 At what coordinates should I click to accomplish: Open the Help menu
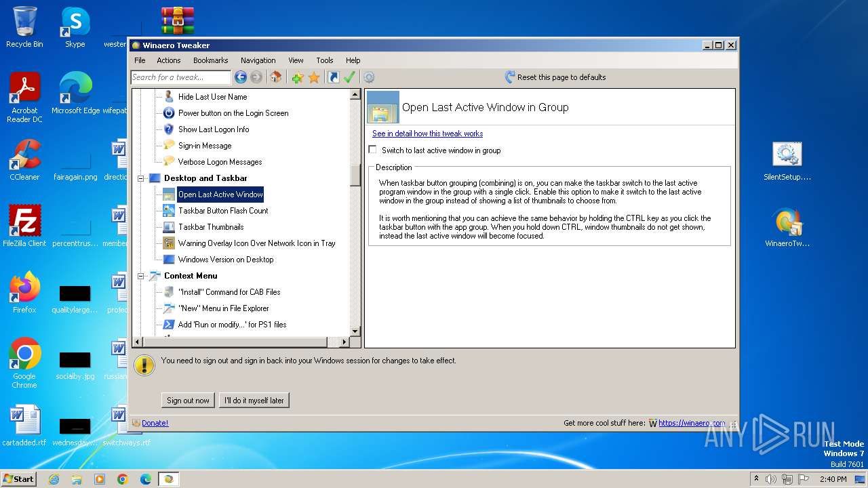353,60
